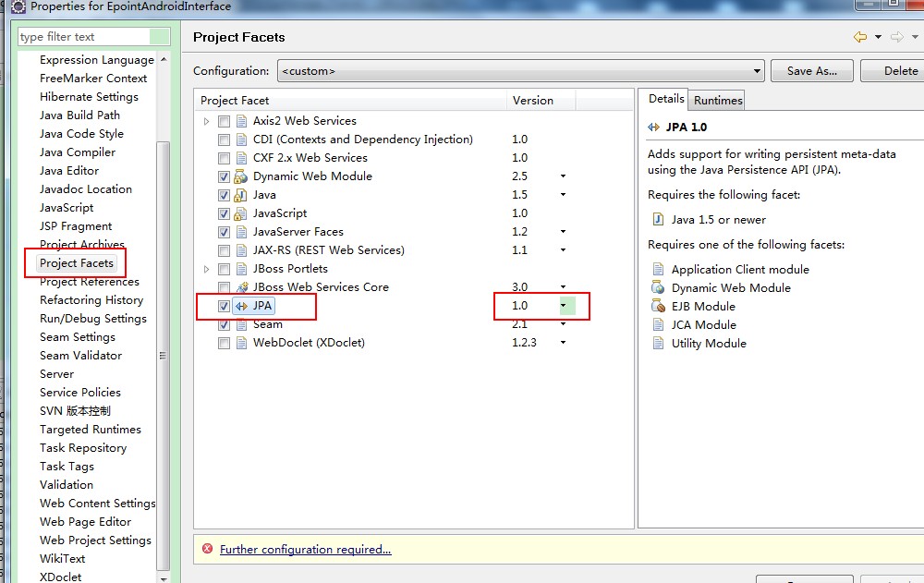Click the Utility Module icon

pyautogui.click(x=658, y=343)
